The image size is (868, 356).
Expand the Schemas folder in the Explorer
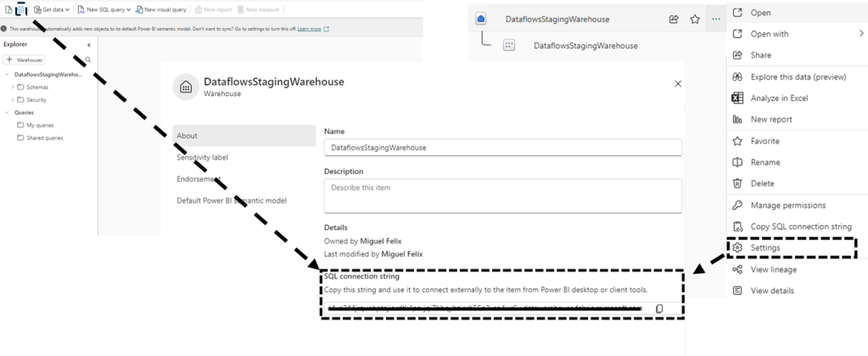(x=13, y=87)
